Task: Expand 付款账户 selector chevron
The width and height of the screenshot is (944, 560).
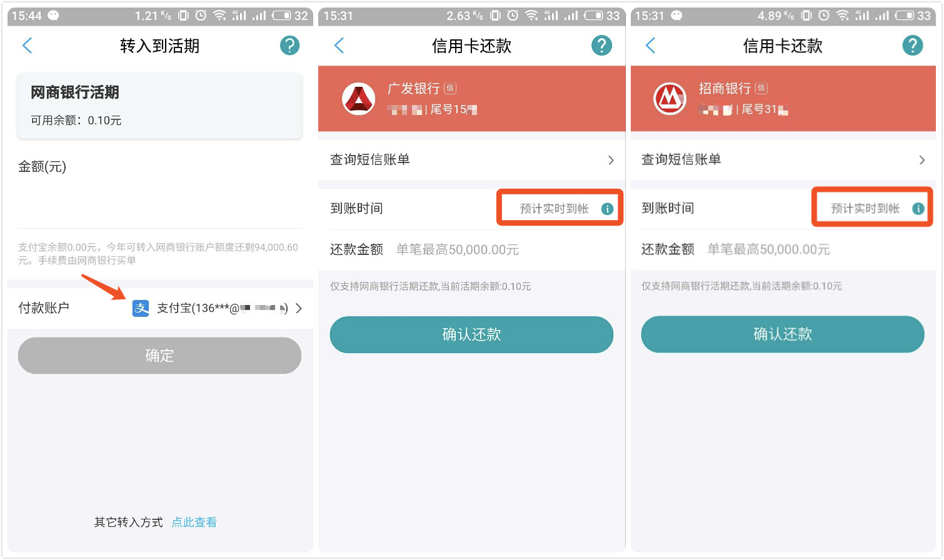Action: click(299, 308)
